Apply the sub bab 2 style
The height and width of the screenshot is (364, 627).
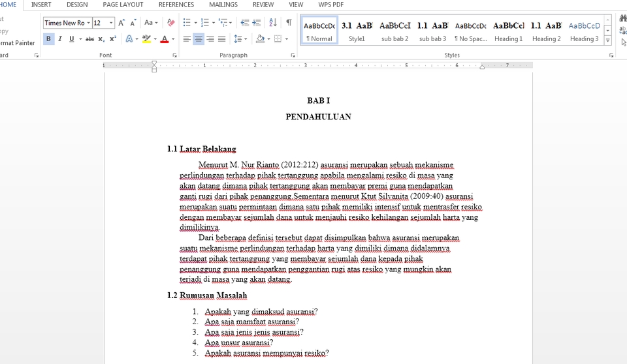pyautogui.click(x=394, y=31)
